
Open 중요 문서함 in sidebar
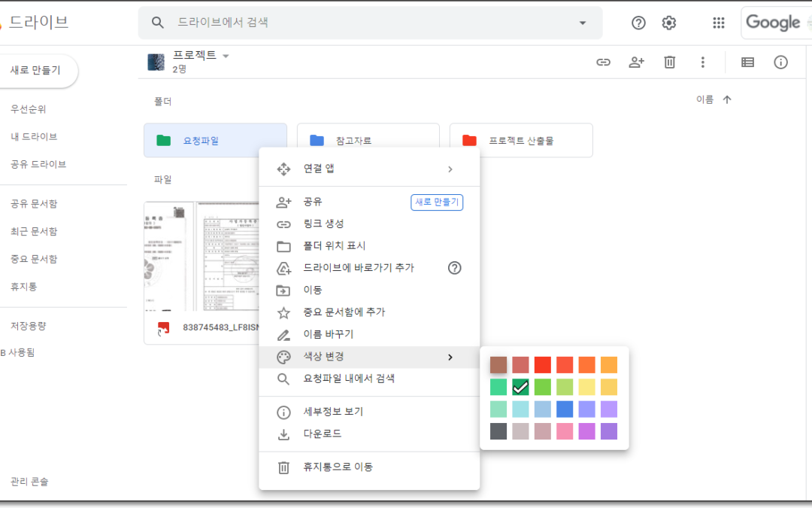click(34, 259)
